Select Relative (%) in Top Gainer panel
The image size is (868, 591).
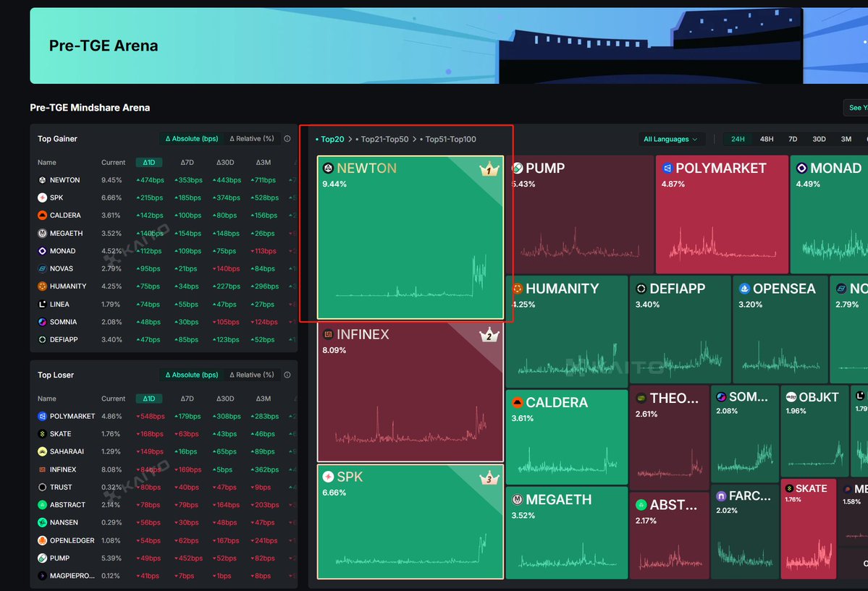pyautogui.click(x=252, y=139)
